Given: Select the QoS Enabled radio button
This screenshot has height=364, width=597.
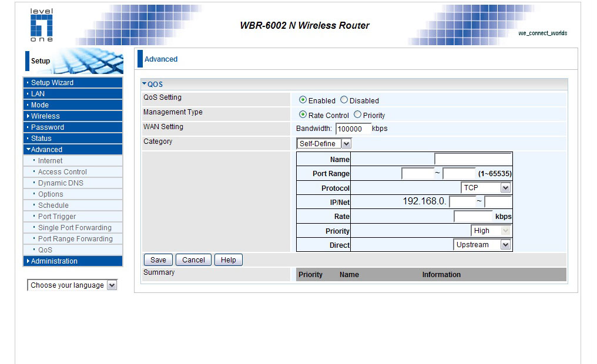Looking at the screenshot, I should tap(303, 100).
